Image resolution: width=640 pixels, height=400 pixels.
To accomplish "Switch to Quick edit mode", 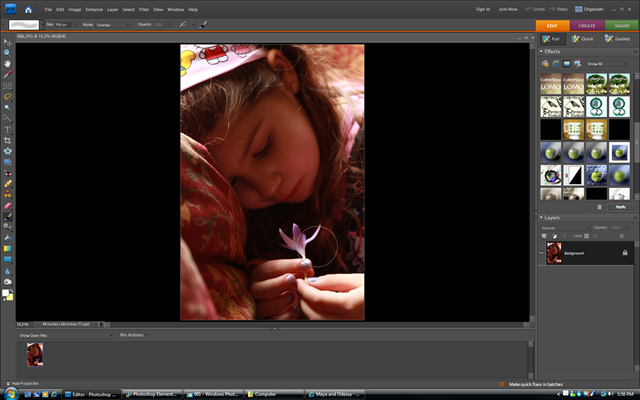I will tap(583, 39).
